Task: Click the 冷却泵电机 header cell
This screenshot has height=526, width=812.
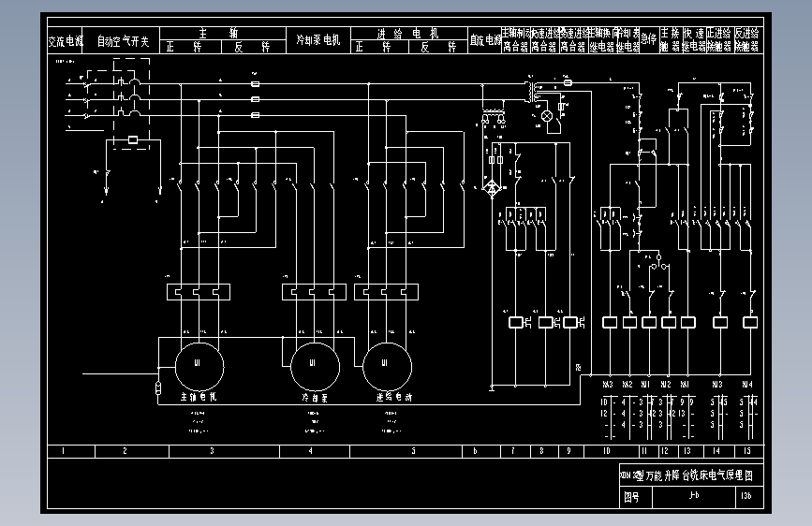Action: 318,41
